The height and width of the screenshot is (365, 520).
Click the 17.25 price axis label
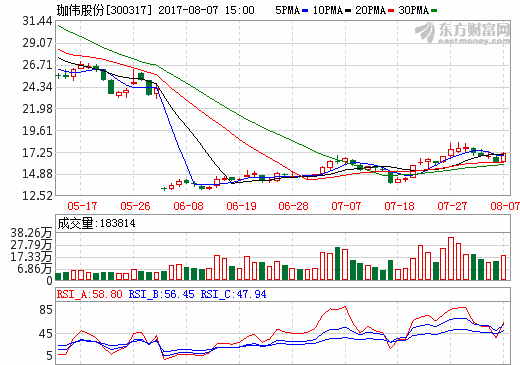point(38,153)
